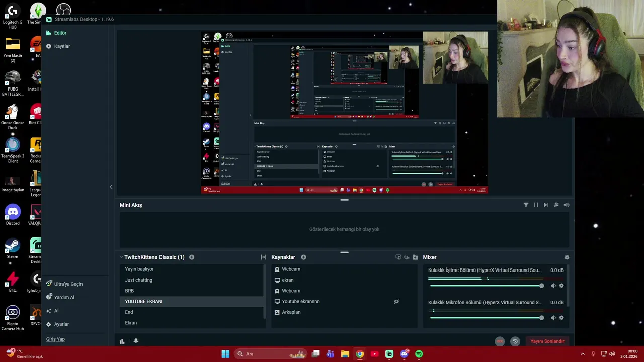Click the replay buffer button
The height and width of the screenshot is (362, 644).
point(515,341)
